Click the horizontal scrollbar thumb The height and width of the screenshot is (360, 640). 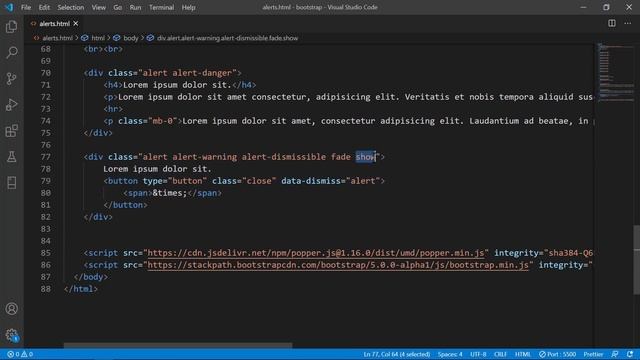[x=178, y=345]
